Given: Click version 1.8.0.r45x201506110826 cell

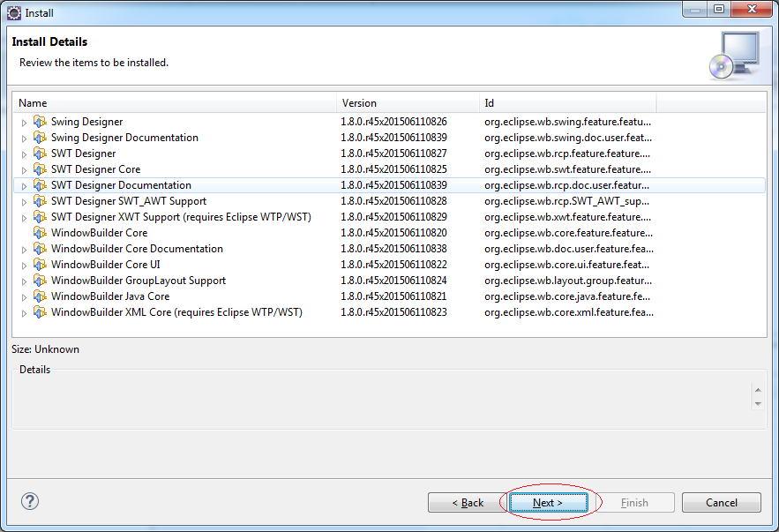Looking at the screenshot, I should coord(393,121).
